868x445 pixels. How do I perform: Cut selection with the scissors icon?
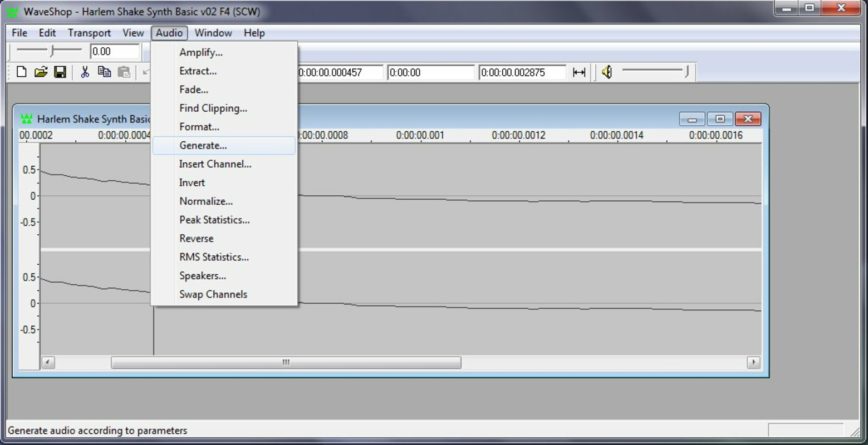85,72
